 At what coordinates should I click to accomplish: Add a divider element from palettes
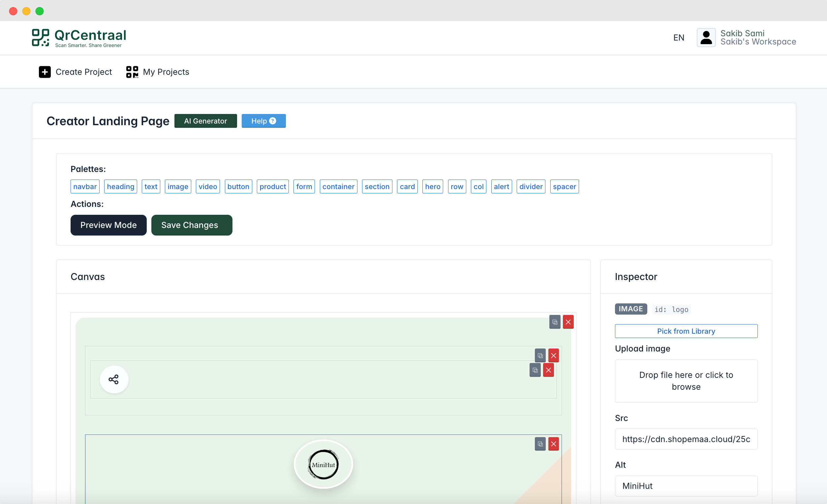530,186
